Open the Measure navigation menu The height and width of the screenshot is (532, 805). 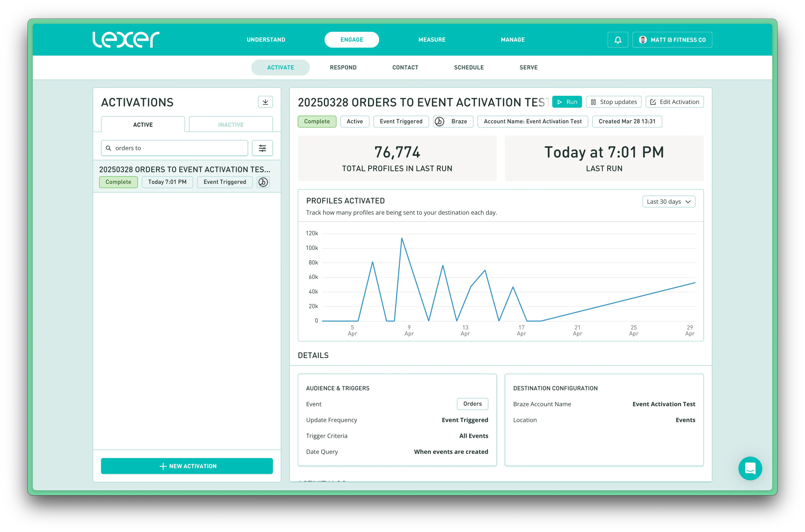pos(432,40)
